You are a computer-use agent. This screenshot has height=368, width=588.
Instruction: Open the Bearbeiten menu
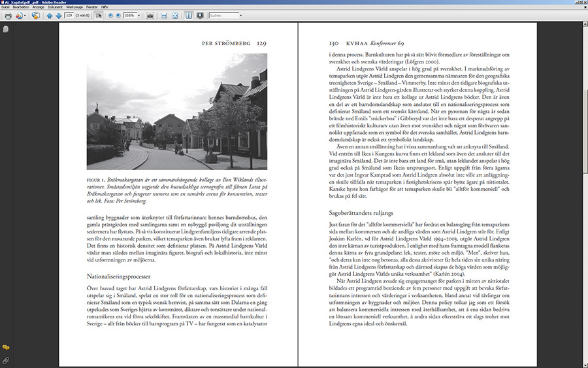pyautogui.click(x=21, y=7)
